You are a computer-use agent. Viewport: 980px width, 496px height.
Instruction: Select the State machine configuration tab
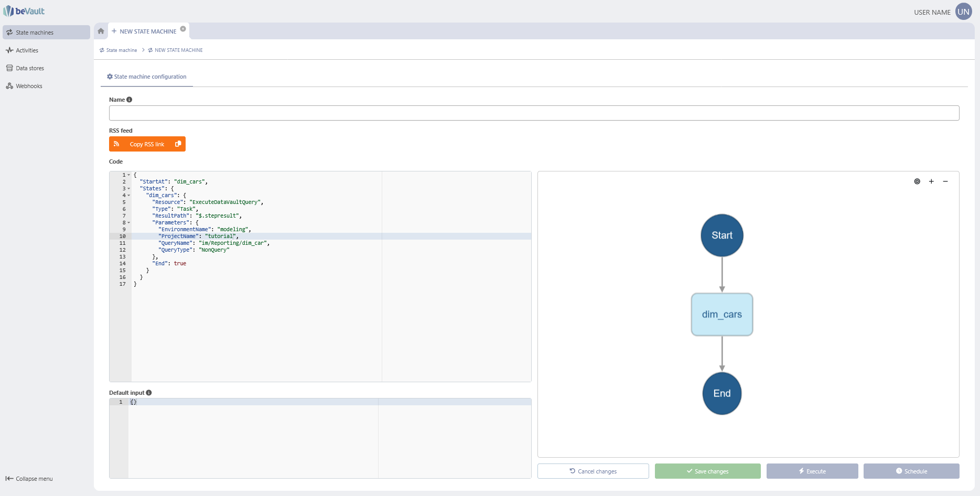(147, 77)
